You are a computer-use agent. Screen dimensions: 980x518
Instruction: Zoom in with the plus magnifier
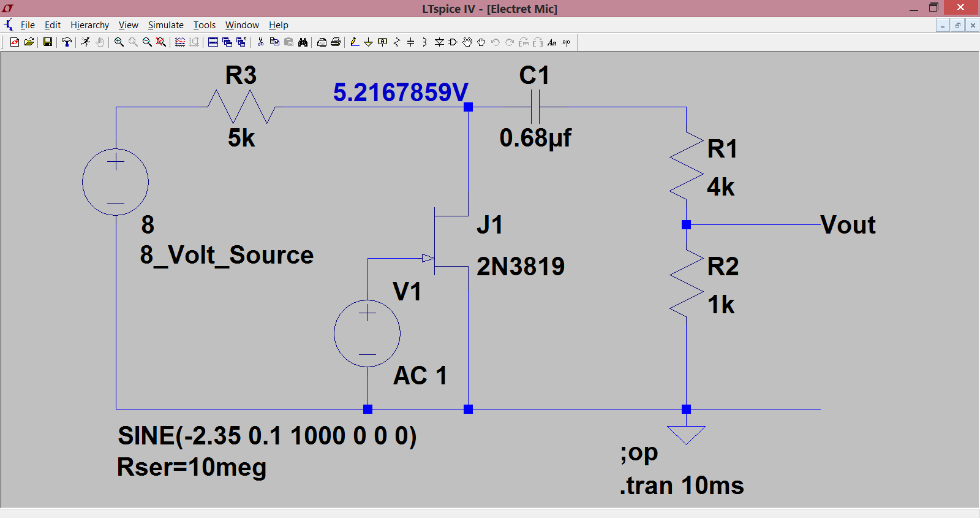point(119,42)
